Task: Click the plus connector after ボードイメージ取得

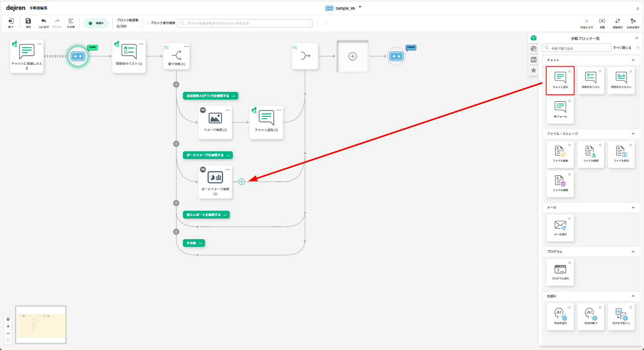Action: point(242,182)
